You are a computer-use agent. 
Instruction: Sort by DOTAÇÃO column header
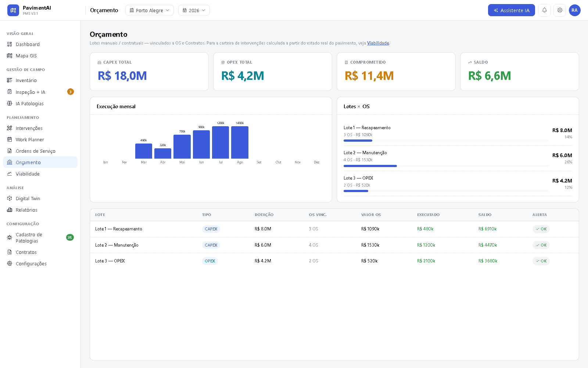click(x=264, y=215)
